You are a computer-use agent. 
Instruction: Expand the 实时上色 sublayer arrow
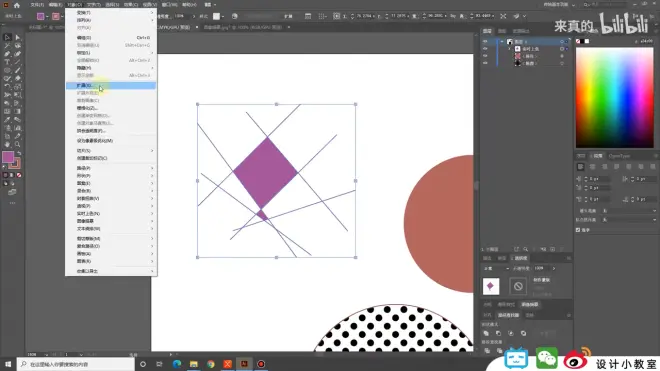(x=509, y=49)
